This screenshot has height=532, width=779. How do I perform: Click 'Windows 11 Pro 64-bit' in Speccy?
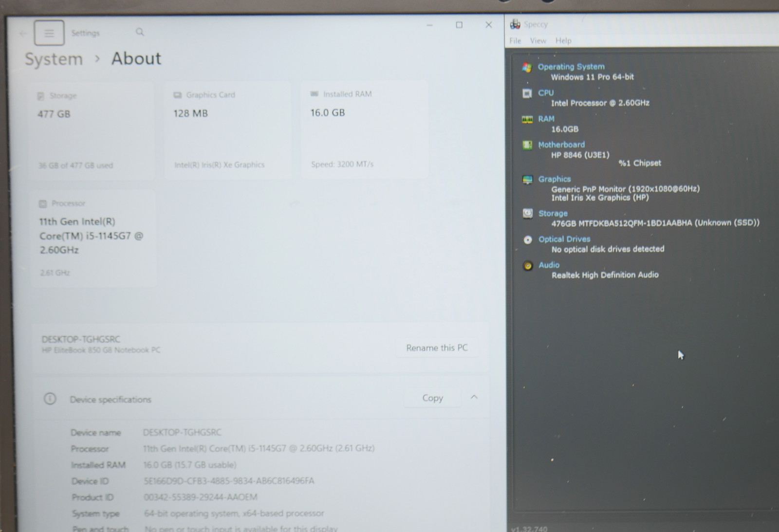[593, 77]
